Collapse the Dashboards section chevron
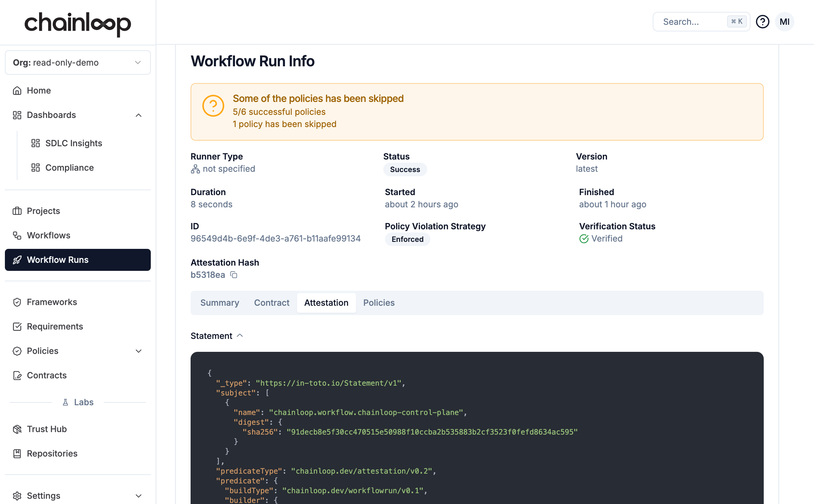Image resolution: width=814 pixels, height=504 pixels. coord(139,115)
